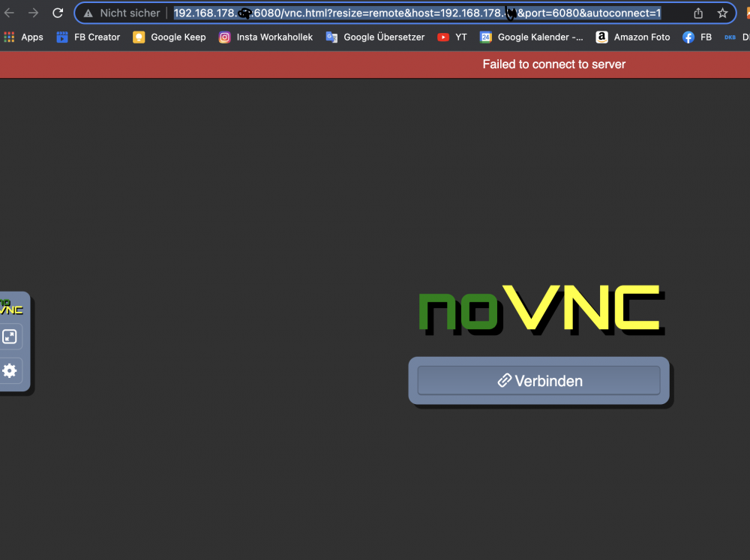
Task: Open the YT YouTube bookmark
Action: 452,37
